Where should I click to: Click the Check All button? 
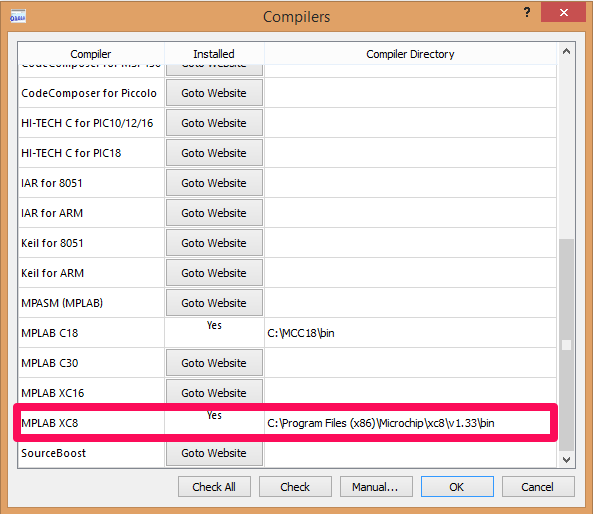point(214,487)
